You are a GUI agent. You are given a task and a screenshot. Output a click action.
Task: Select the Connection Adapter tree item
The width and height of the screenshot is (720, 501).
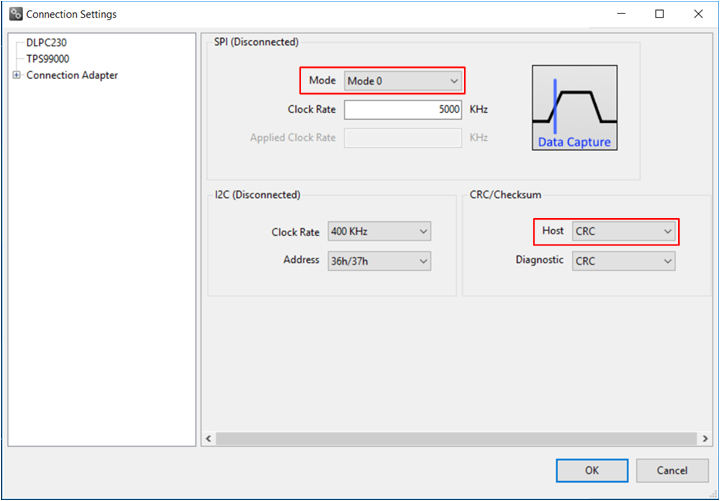(x=72, y=76)
